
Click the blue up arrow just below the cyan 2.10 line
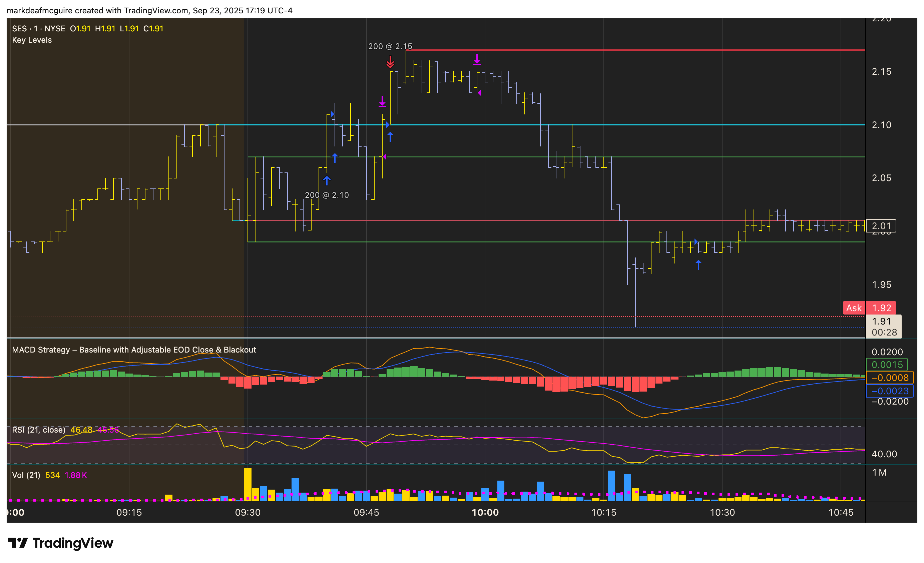click(x=390, y=137)
